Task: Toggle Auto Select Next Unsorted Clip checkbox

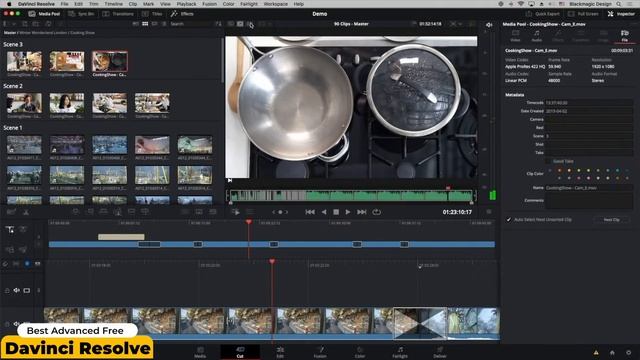Action: (x=509, y=220)
